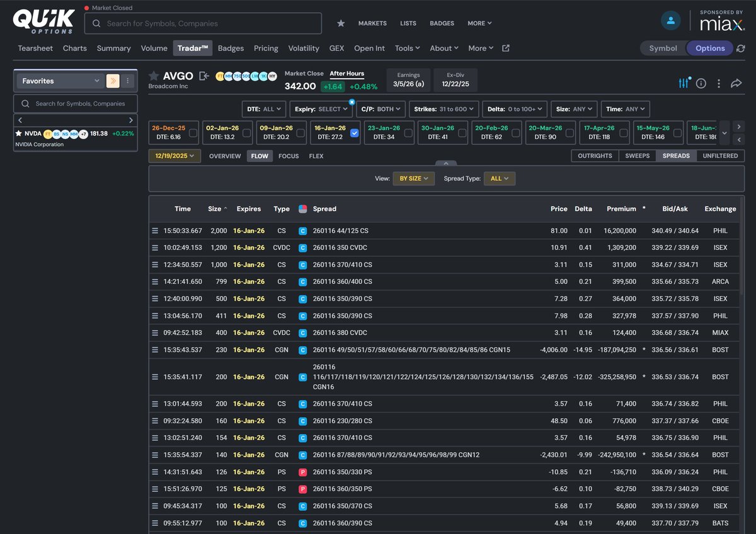
Task: Click the orange double-chevron button in Favorites
Action: tap(113, 81)
